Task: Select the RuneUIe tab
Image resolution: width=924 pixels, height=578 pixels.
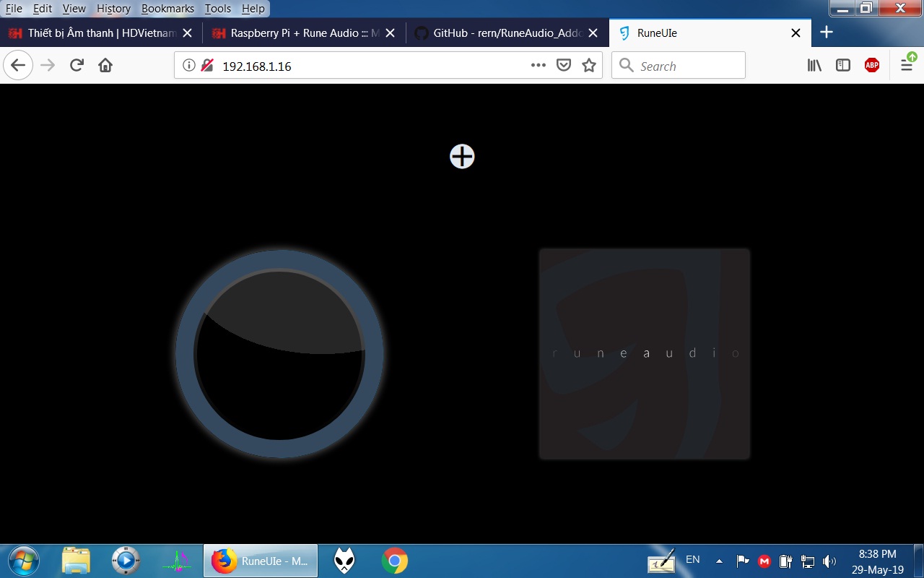Action: (x=710, y=33)
